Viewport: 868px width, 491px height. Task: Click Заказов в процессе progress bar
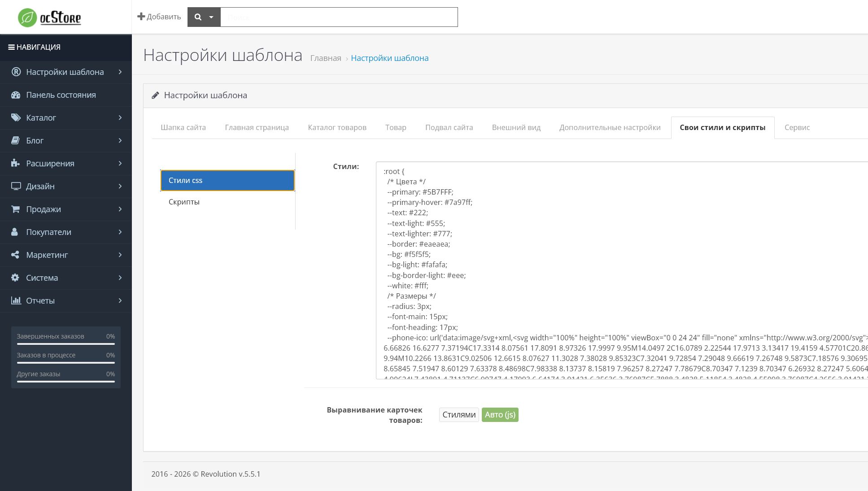66,363
